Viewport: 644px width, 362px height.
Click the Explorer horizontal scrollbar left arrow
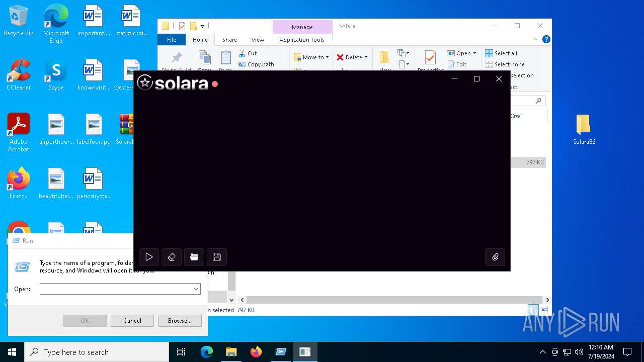click(x=242, y=300)
